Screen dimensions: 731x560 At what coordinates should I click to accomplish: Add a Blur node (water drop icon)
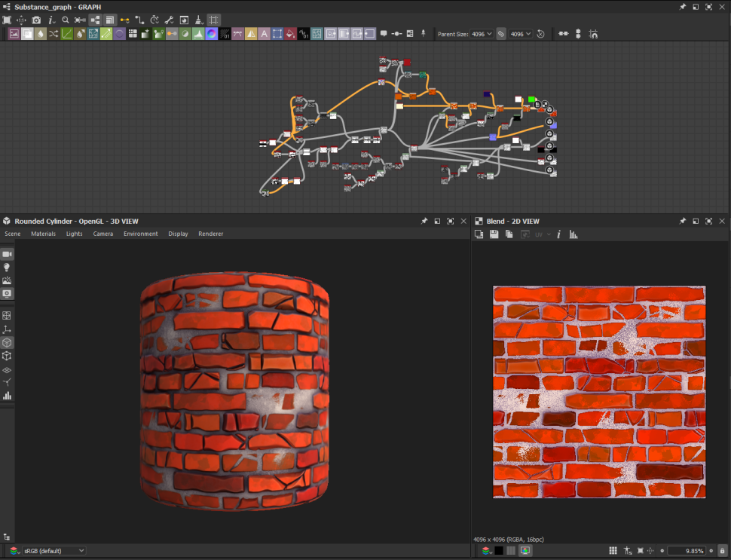tap(41, 34)
